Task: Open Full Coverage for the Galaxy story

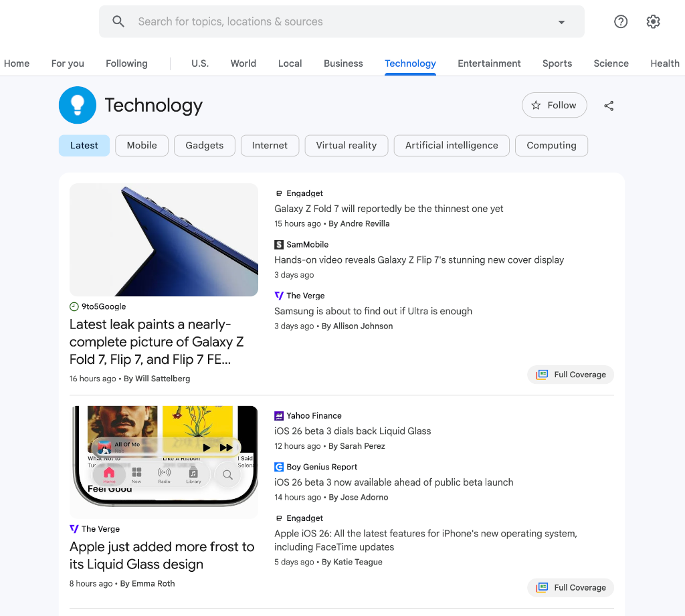Action: coord(571,375)
